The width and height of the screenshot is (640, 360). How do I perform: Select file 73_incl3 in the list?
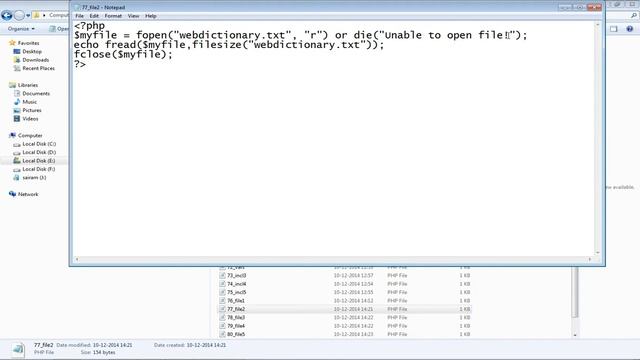point(236,276)
